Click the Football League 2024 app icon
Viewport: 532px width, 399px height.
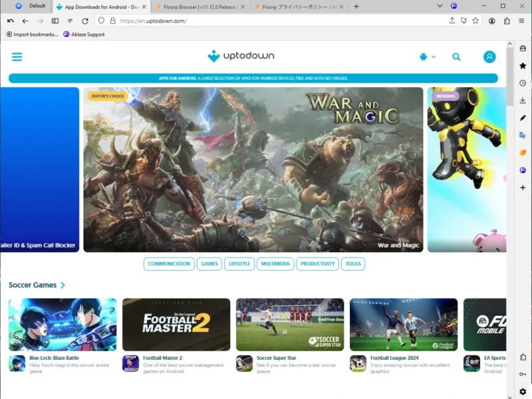tap(358, 363)
